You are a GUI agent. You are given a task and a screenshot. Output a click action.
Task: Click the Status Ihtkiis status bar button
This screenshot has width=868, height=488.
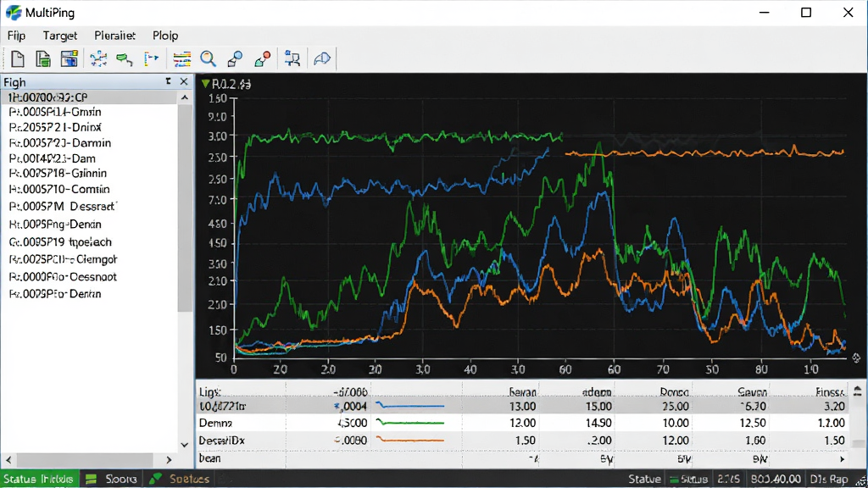[39, 479]
